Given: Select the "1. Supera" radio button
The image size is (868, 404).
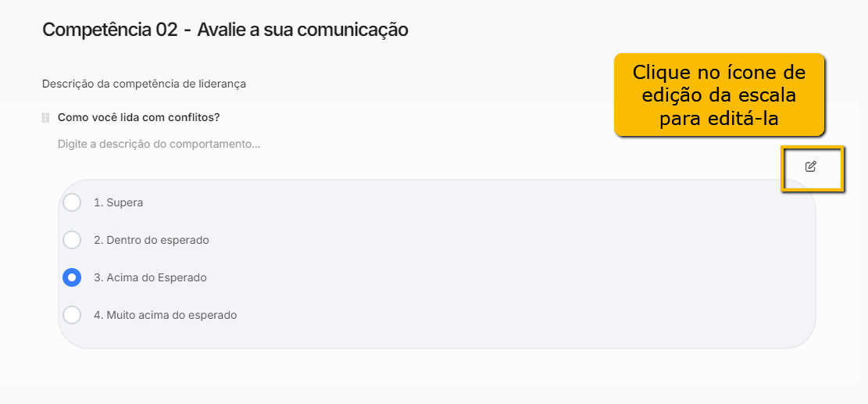Looking at the screenshot, I should 72,202.
